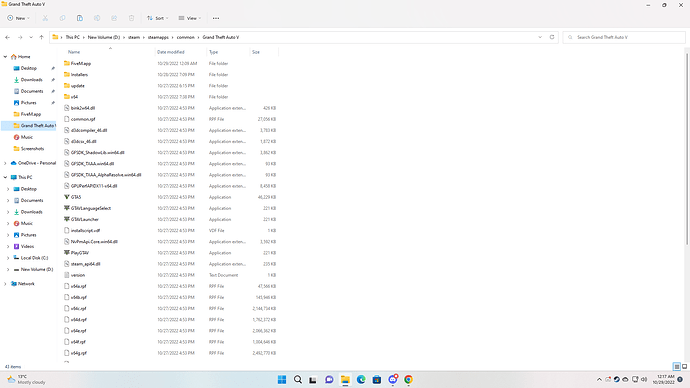This screenshot has height=388, width=690.
Task: Open the Windows Start menu
Action: (x=282, y=380)
